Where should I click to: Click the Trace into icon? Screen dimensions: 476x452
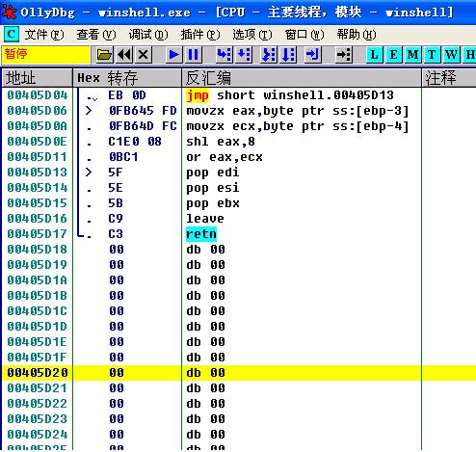coord(269,55)
